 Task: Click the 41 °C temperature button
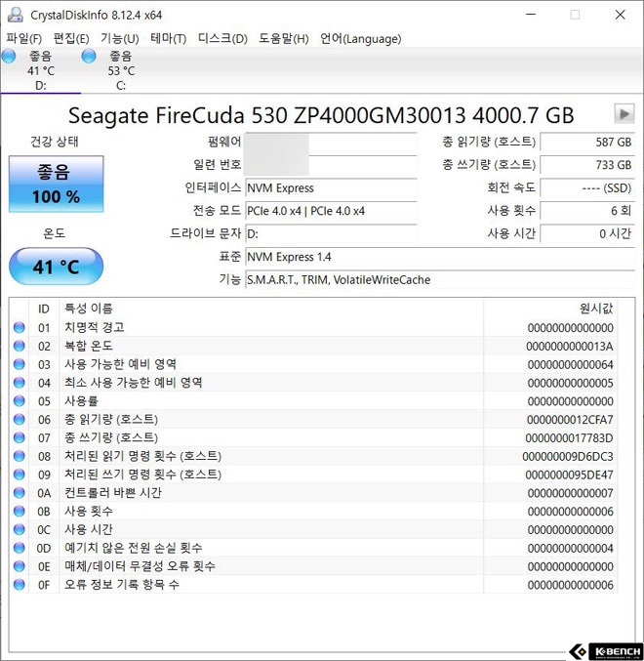pos(56,267)
